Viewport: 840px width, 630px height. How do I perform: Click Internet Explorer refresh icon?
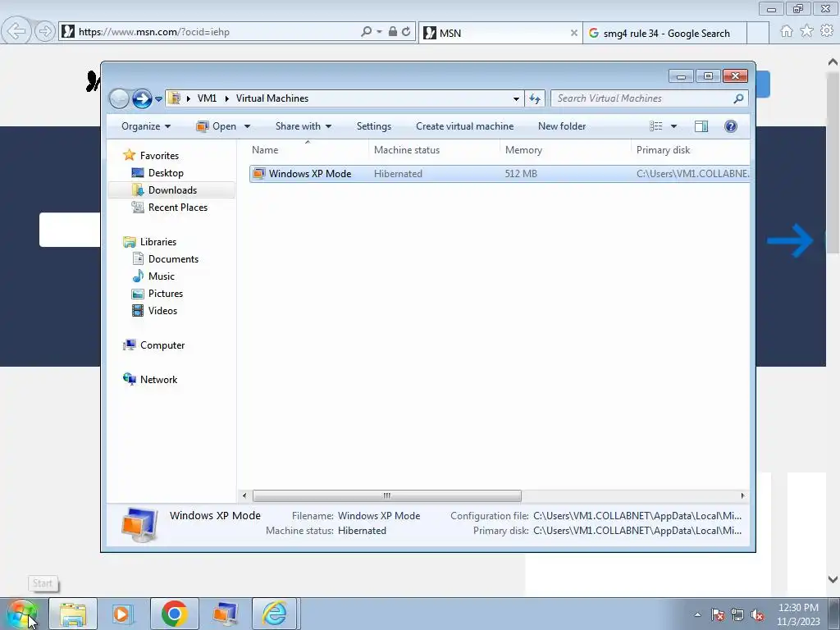coord(406,32)
